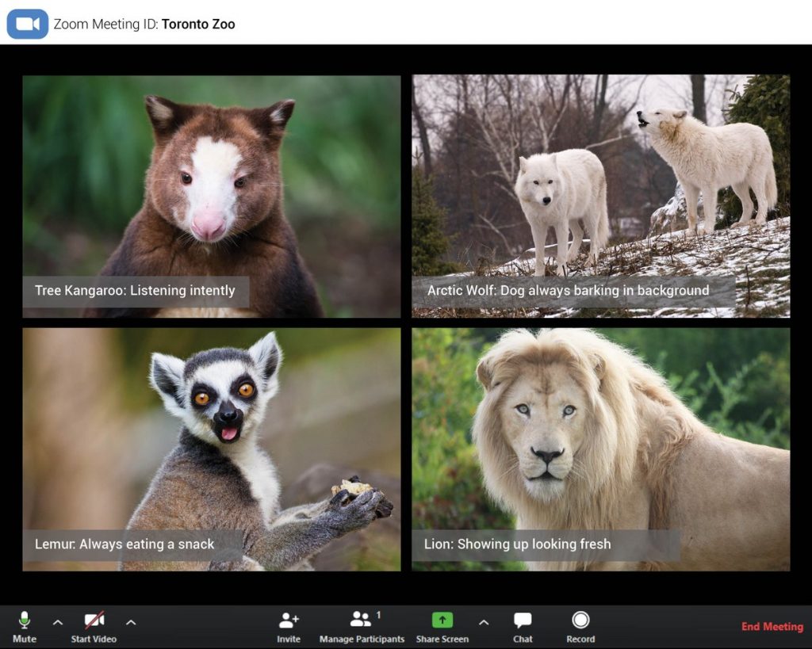Select the Arctic Wolf video tile
Image resolution: width=812 pixels, height=649 pixels.
point(600,182)
